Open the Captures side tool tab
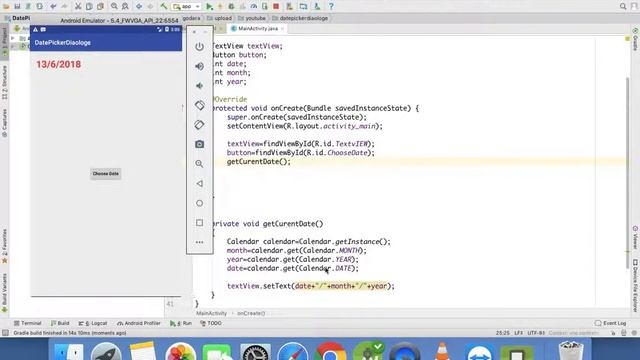Screen dimensions: 640x360 point(4,123)
